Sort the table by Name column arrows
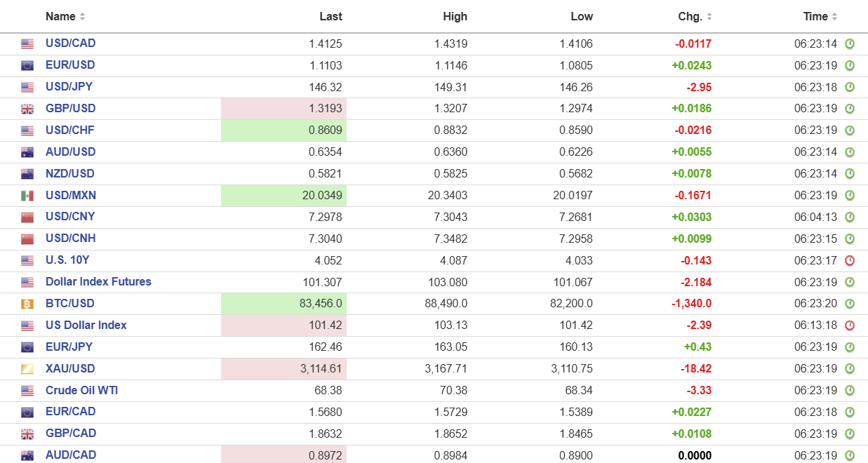The image size is (868, 463). click(83, 16)
